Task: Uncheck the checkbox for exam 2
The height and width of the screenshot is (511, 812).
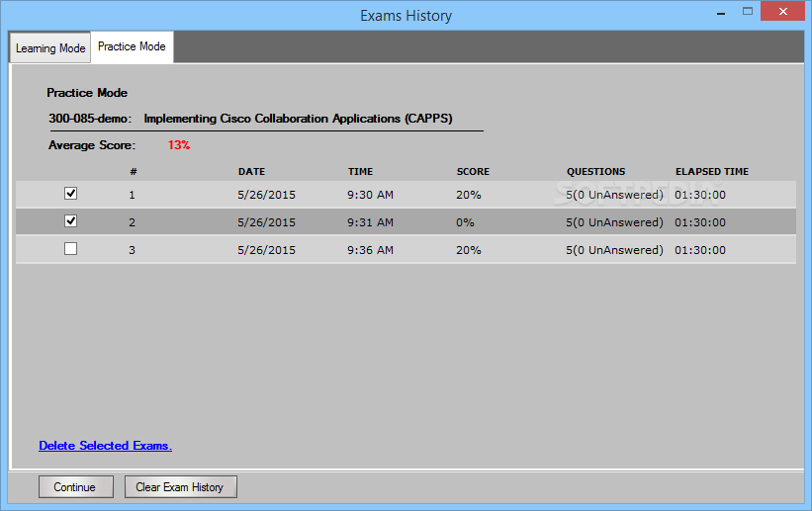Action: (x=71, y=221)
